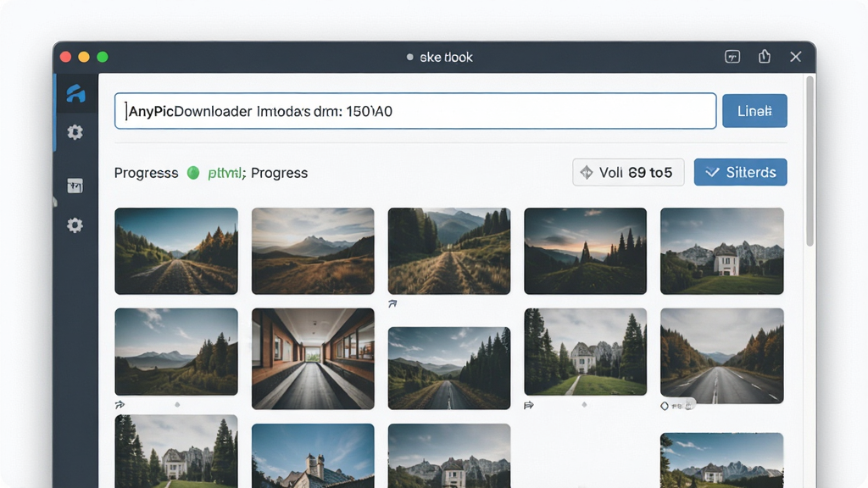Click the green progress status dot
Screen dimensions: 868x488
click(x=193, y=173)
